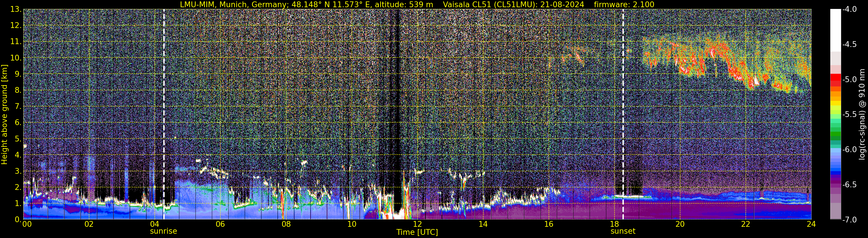The height and width of the screenshot is (238, 868).
Task: Click the dark purple band of the colorbar
Action: point(835,180)
